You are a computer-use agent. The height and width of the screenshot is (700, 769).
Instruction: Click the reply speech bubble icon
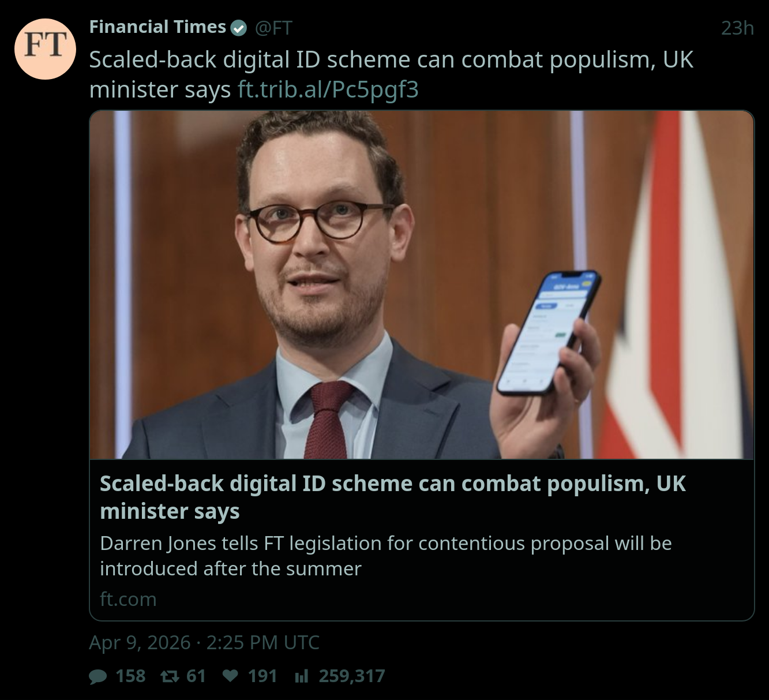[x=98, y=676]
